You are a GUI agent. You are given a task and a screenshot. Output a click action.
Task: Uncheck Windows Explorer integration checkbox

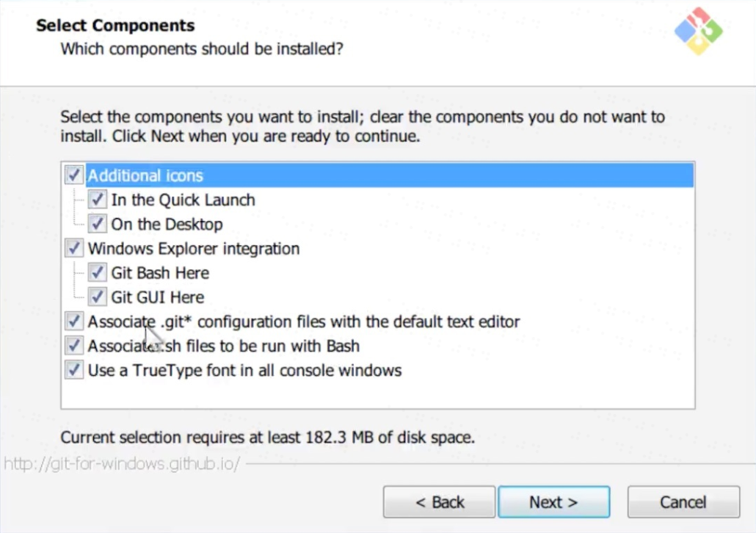pyautogui.click(x=73, y=248)
